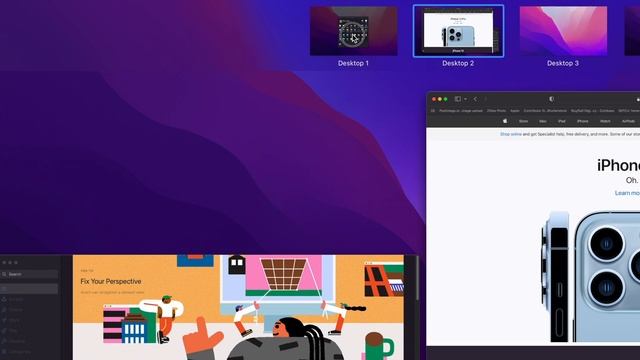Click the 'Desktop 1' label
Viewport: 640px width, 360px height.
click(x=353, y=63)
